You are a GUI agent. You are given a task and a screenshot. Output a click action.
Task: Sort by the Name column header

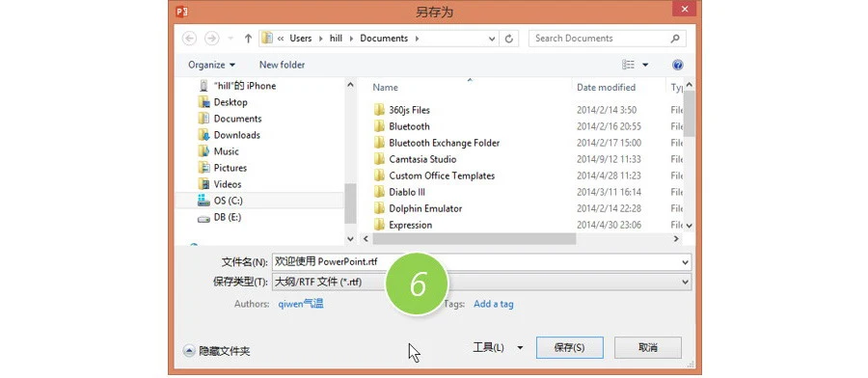point(385,88)
